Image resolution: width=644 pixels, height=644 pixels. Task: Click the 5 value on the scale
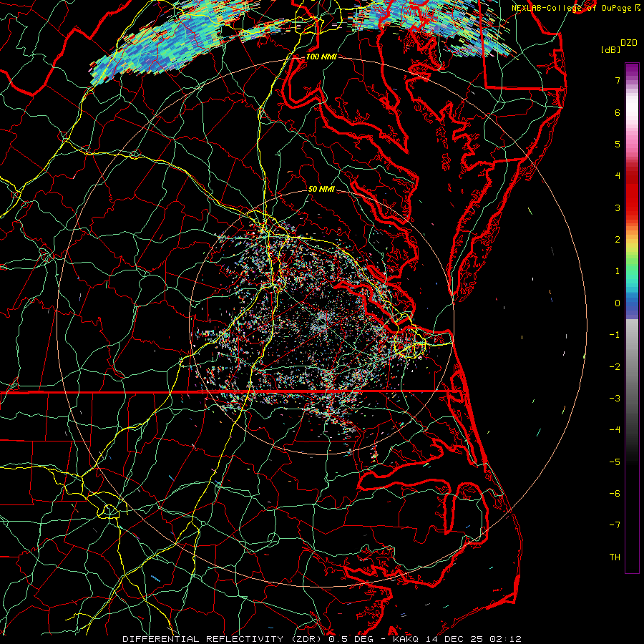point(618,144)
